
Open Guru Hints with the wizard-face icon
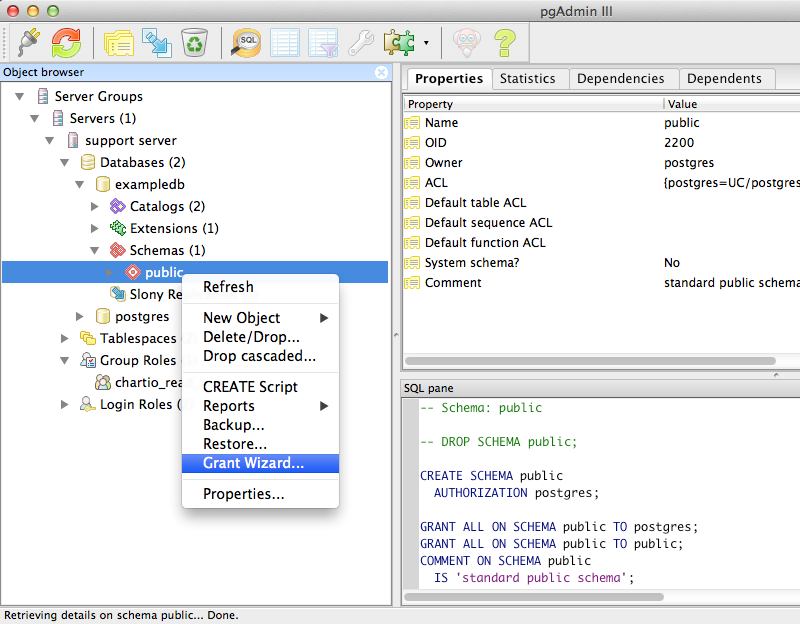(x=465, y=42)
